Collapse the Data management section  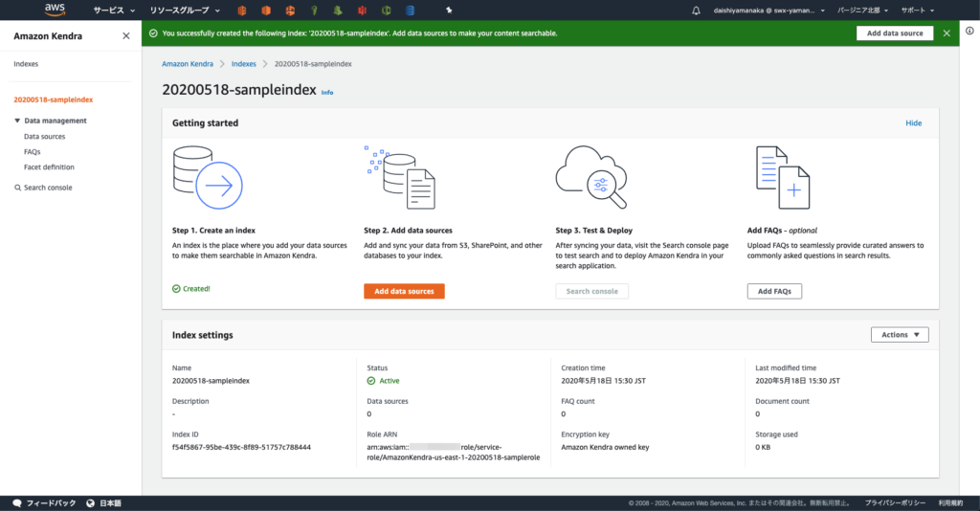(17, 121)
